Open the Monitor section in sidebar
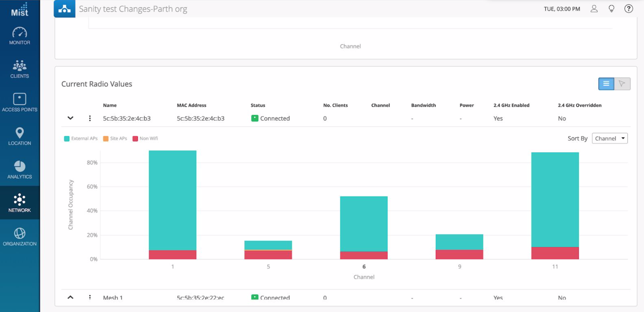The height and width of the screenshot is (312, 644). [x=19, y=36]
